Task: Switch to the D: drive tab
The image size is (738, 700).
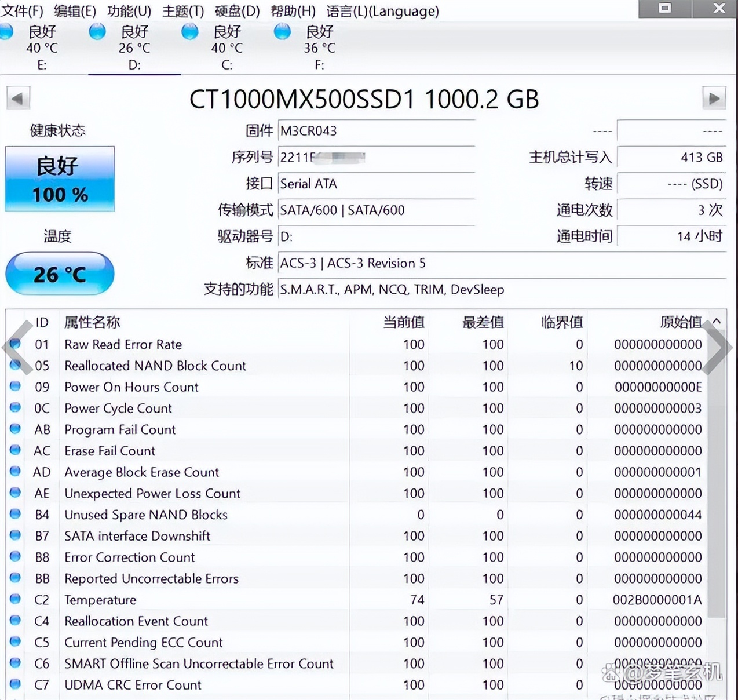Action: [x=134, y=48]
